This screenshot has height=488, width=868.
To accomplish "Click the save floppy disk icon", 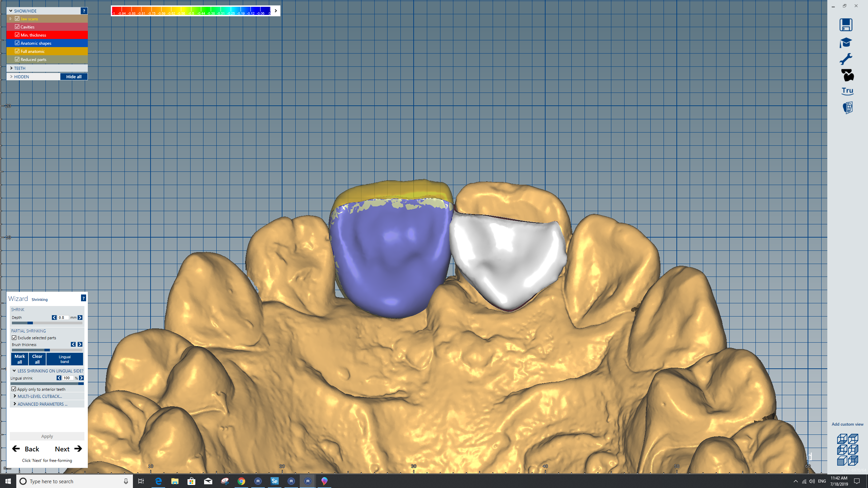I will point(846,25).
